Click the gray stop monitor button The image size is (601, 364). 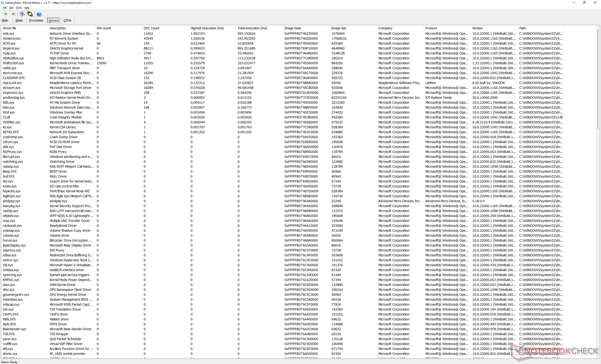(x=13, y=14)
